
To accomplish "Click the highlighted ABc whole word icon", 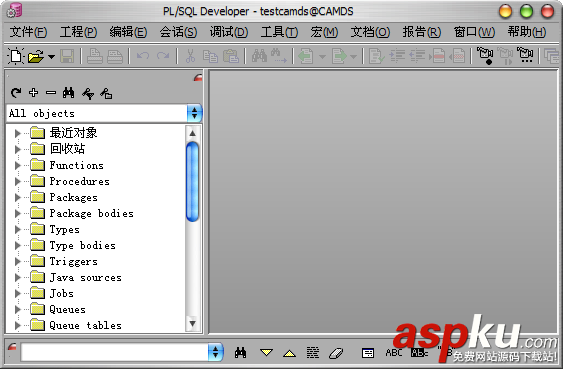I will coord(419,353).
